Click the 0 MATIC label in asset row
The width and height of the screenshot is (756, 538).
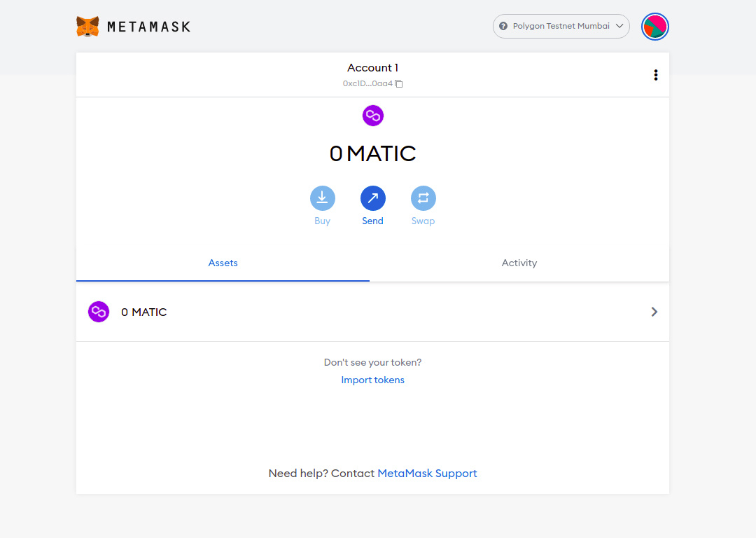click(143, 312)
